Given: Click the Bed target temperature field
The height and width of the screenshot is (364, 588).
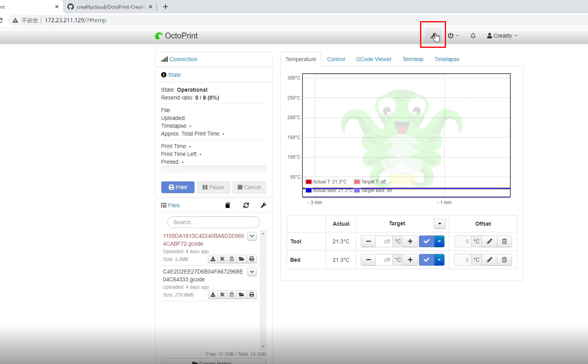Looking at the screenshot, I should [x=384, y=260].
